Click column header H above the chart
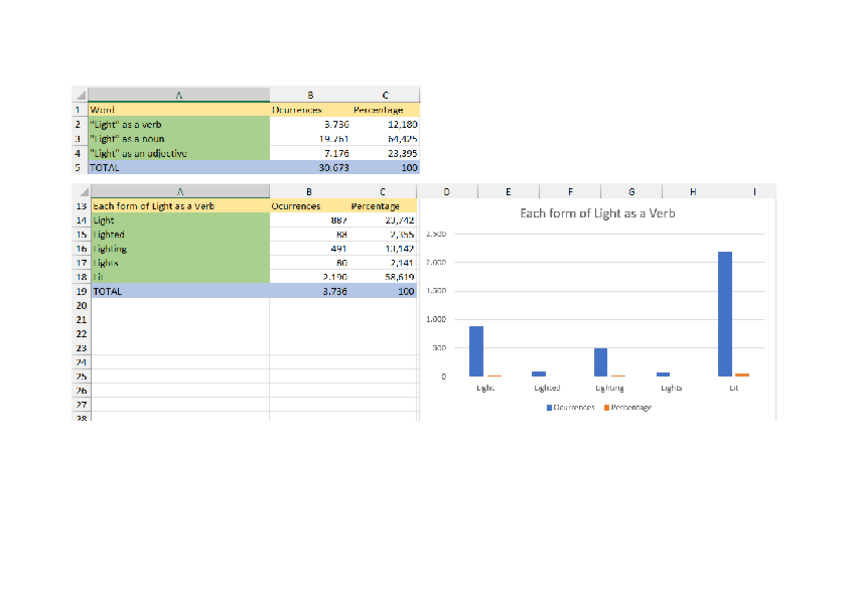The image size is (848, 599). (x=693, y=191)
